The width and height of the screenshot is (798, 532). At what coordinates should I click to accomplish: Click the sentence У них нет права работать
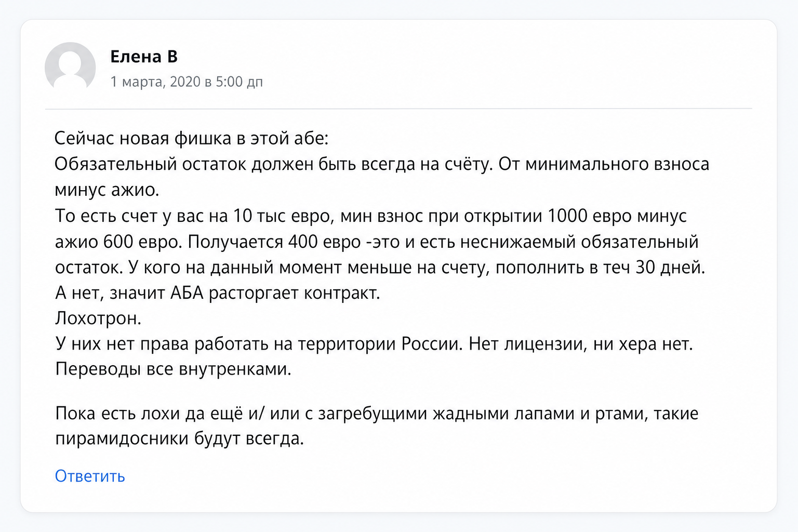pos(259,344)
